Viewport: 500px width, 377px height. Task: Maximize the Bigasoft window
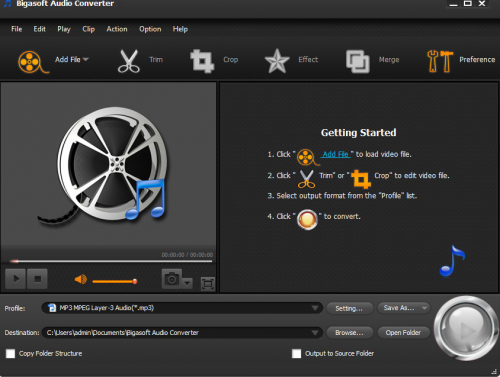pos(468,4)
